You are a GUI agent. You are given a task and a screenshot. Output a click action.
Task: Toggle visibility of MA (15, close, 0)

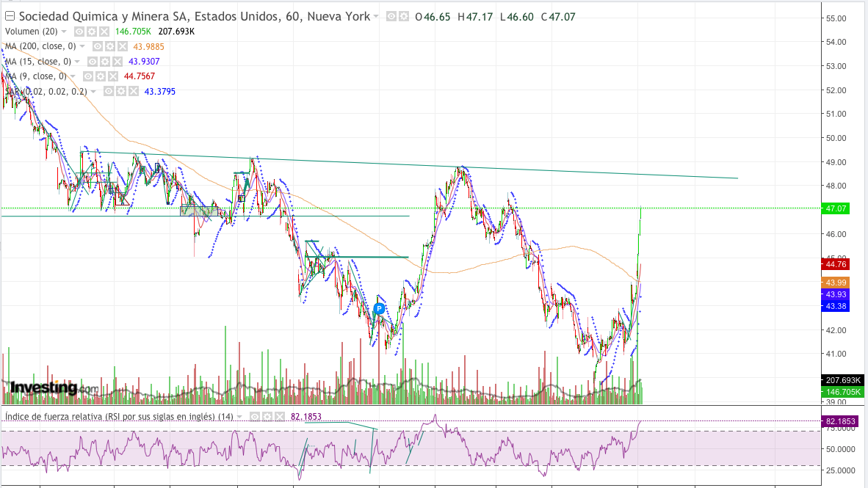pyautogui.click(x=93, y=62)
